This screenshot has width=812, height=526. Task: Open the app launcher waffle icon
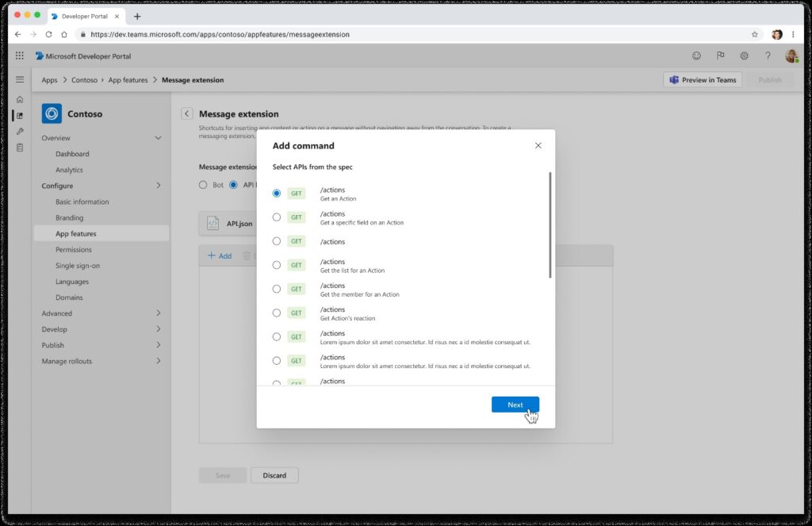point(20,56)
